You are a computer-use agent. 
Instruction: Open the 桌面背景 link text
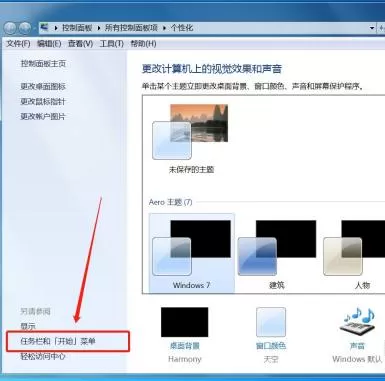[x=185, y=346]
